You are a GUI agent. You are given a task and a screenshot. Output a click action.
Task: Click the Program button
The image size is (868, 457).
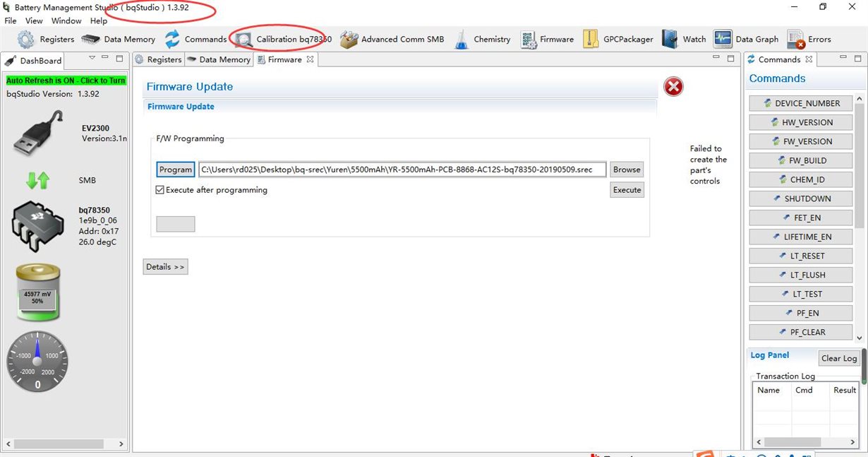(x=176, y=170)
